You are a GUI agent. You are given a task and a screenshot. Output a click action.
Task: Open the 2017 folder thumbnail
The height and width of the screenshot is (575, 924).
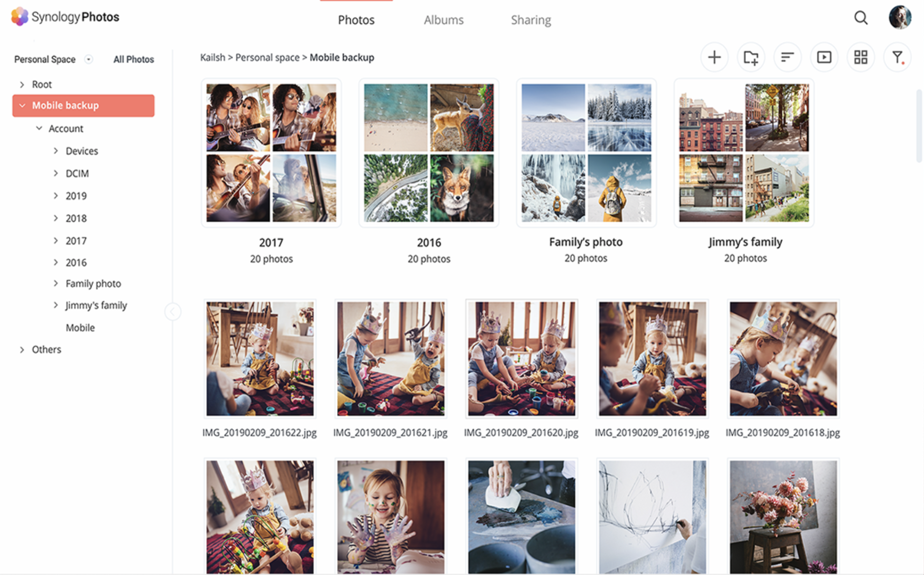point(271,153)
